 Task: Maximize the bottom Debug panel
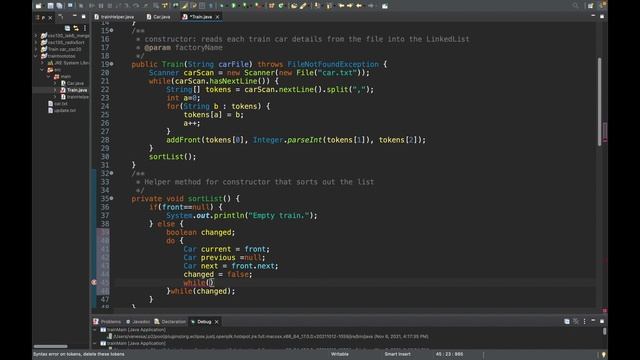click(602, 322)
